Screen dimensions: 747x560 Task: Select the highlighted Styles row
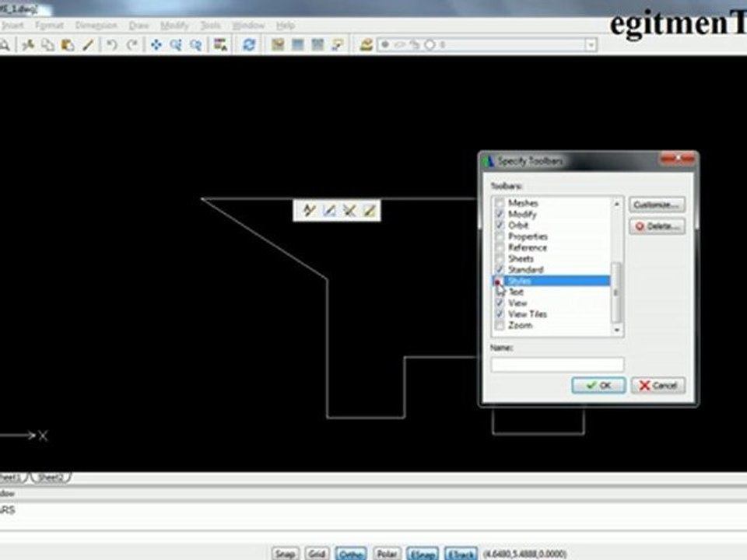[551, 281]
